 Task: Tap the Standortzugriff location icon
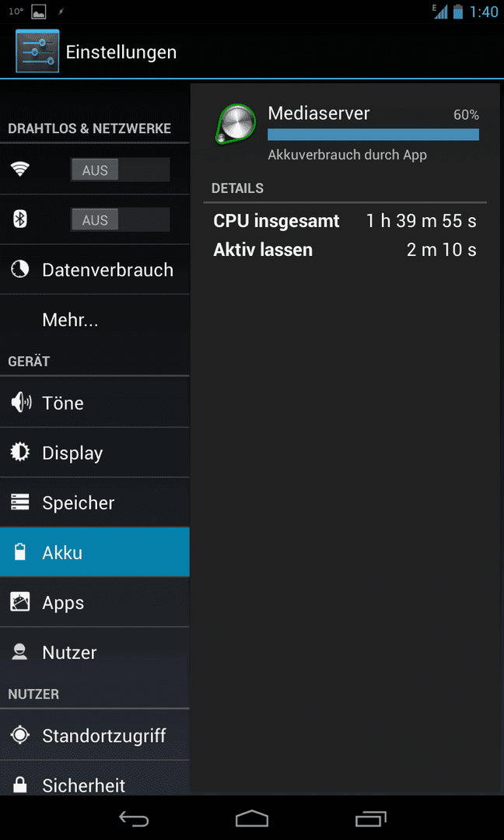coord(20,735)
